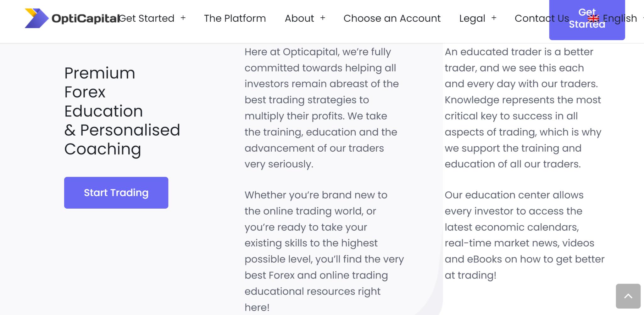Click the 'An educated trader' paragraph
644x315 pixels.
click(x=523, y=108)
